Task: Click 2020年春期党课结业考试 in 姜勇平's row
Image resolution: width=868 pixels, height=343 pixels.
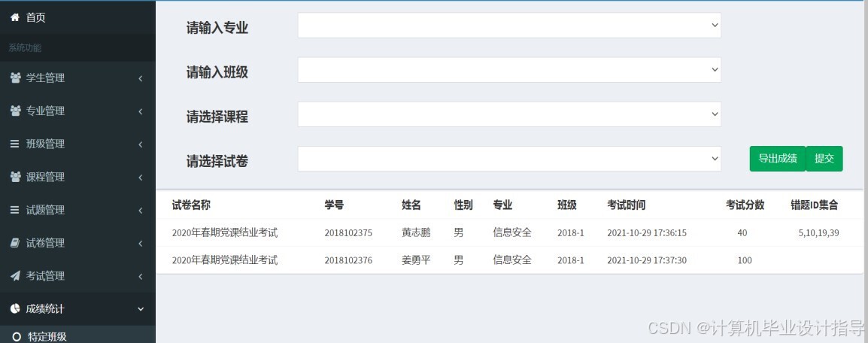Action: coord(225,260)
